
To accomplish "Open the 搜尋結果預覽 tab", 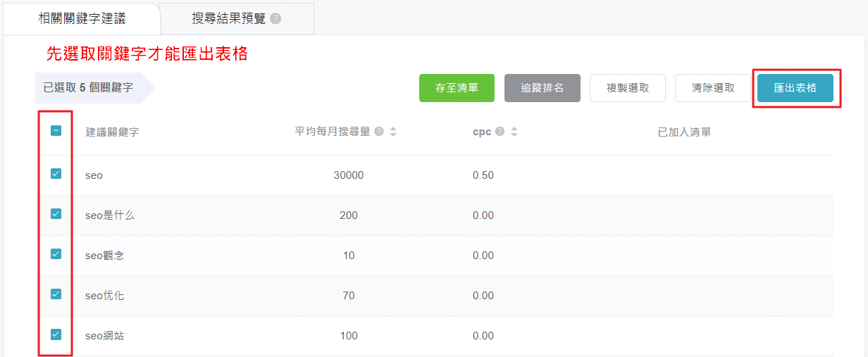I will (x=229, y=19).
